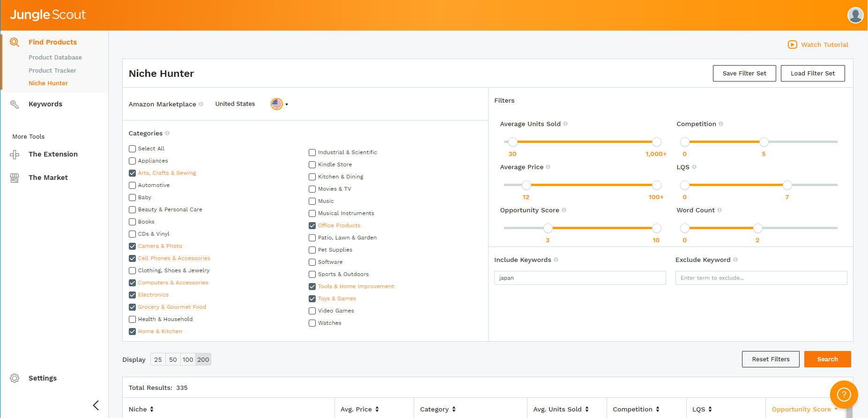
Task: Click Word Count maximum handle at 2
Action: 758,228
